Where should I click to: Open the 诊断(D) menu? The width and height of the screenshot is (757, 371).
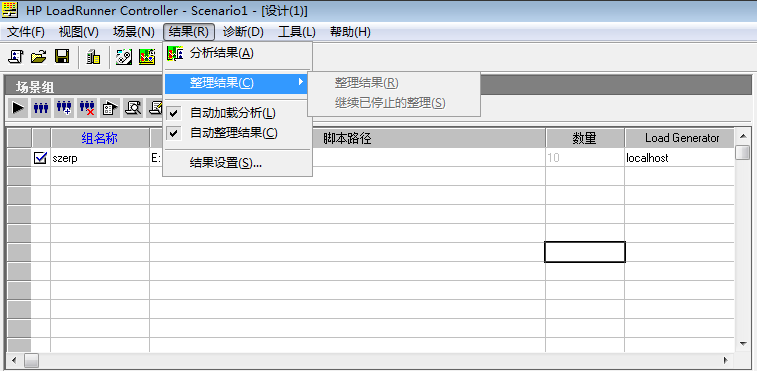pyautogui.click(x=243, y=32)
